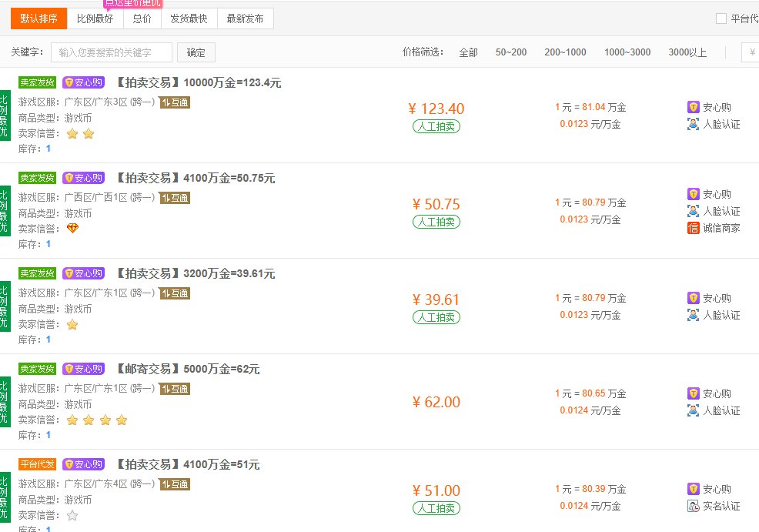Viewport: 759px width, 532px height.
Task: Switch to 比例最好 sorting tab
Action: pyautogui.click(x=95, y=18)
